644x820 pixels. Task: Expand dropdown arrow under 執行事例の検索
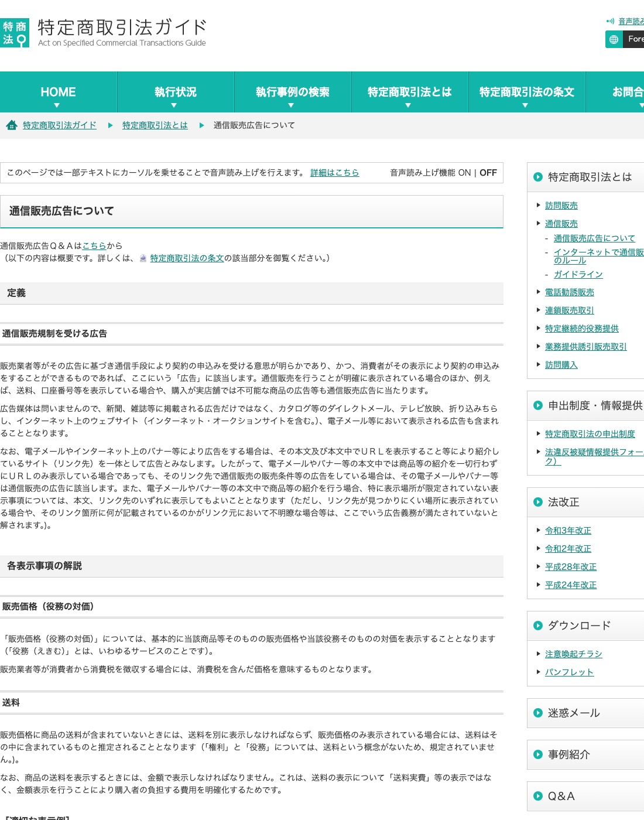tap(291, 105)
